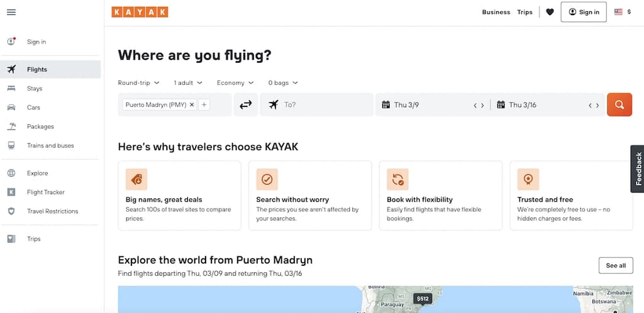Click the dollar currency symbol
The height and width of the screenshot is (313, 644).
(629, 12)
